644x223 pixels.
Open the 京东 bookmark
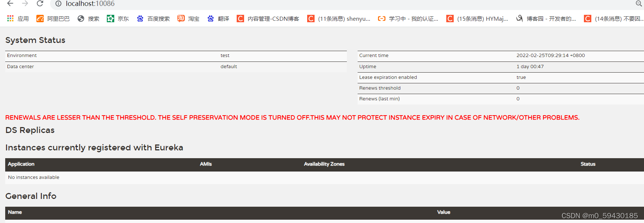(118, 19)
